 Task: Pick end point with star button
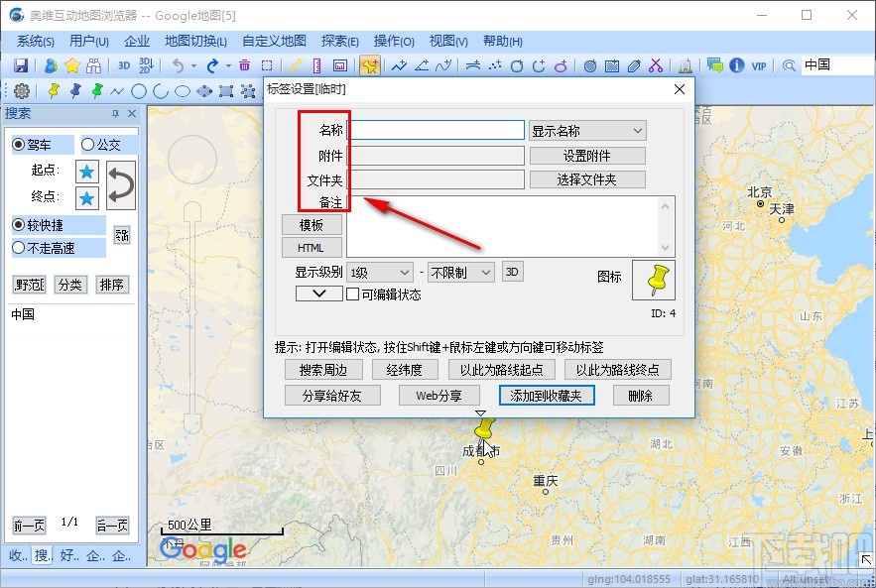click(87, 198)
